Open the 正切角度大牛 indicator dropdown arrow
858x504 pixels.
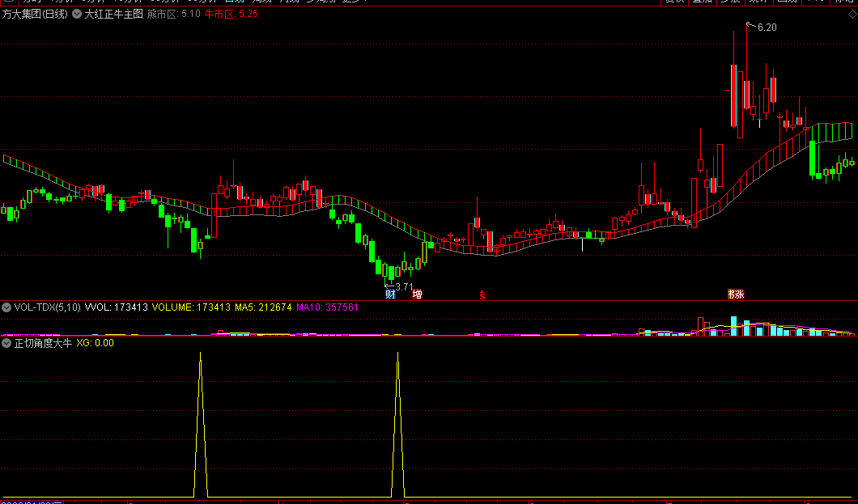point(6,343)
